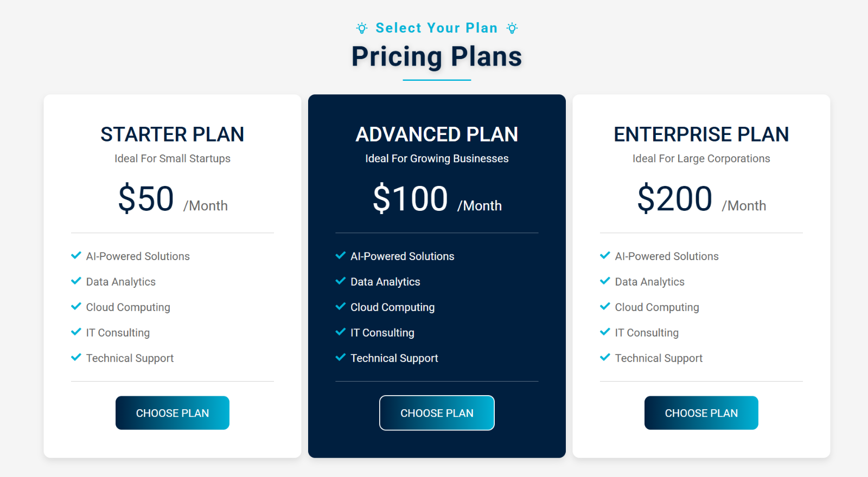This screenshot has width=868, height=477.
Task: Click the ADVANCED PLAN title
Action: (437, 134)
